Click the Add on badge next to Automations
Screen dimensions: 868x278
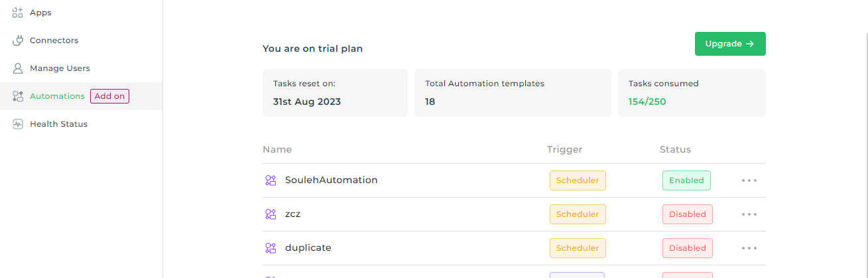click(x=109, y=96)
